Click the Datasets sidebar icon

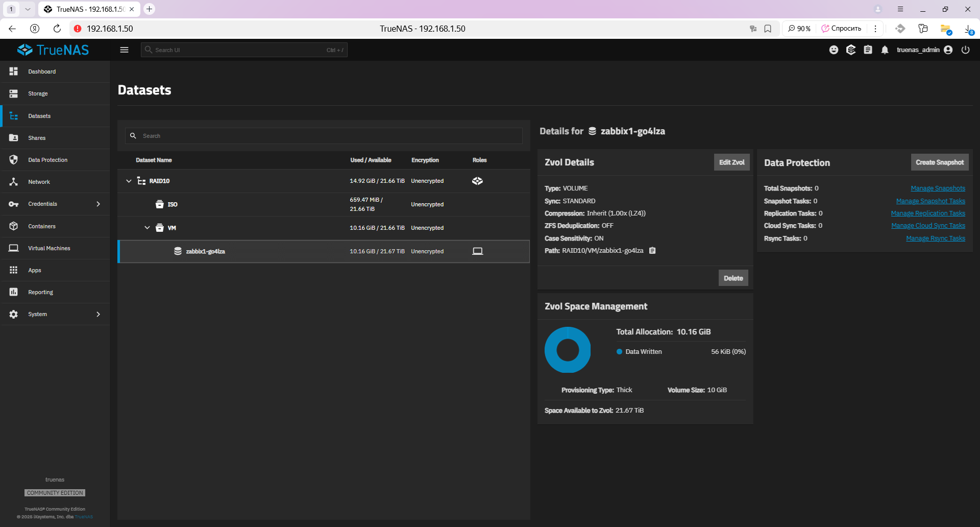click(14, 116)
